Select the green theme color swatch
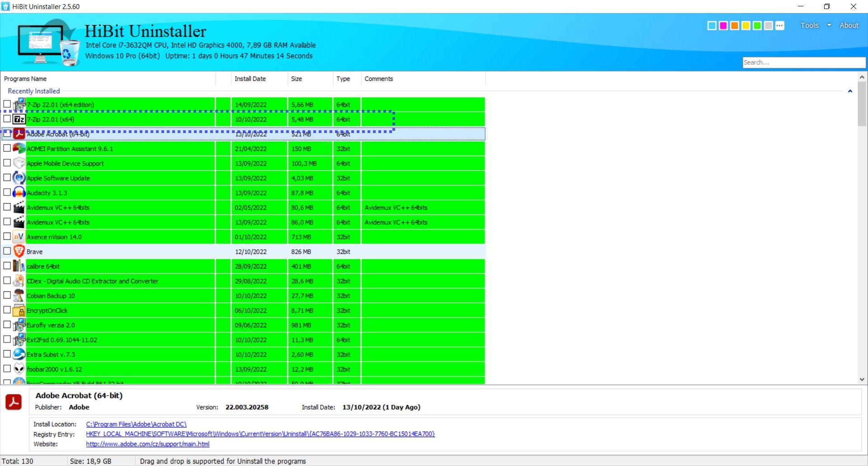The image size is (868, 466). [x=757, y=26]
